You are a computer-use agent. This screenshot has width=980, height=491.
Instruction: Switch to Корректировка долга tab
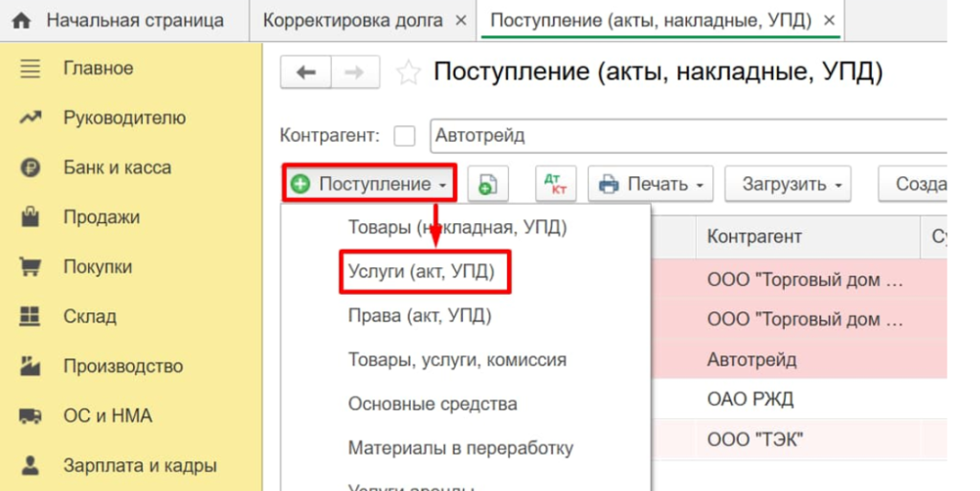tap(352, 20)
